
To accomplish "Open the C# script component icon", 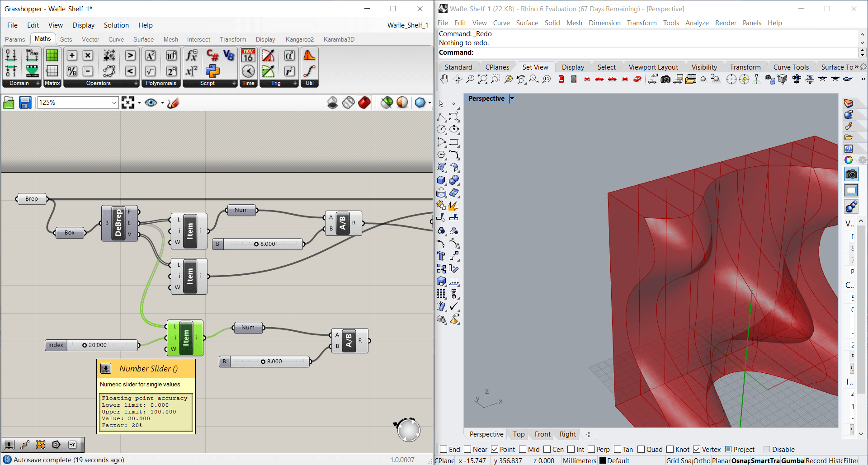I will 212,56.
